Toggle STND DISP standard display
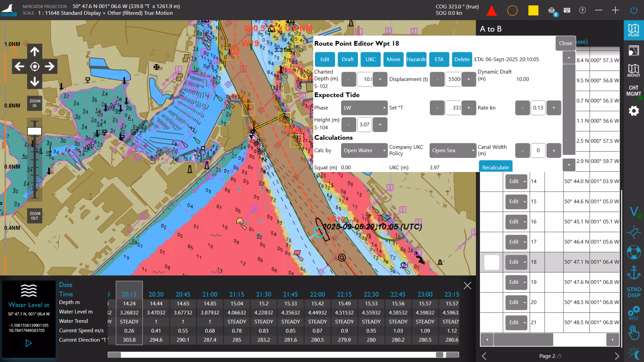Screen dimensions: 644x362 (x=633, y=292)
